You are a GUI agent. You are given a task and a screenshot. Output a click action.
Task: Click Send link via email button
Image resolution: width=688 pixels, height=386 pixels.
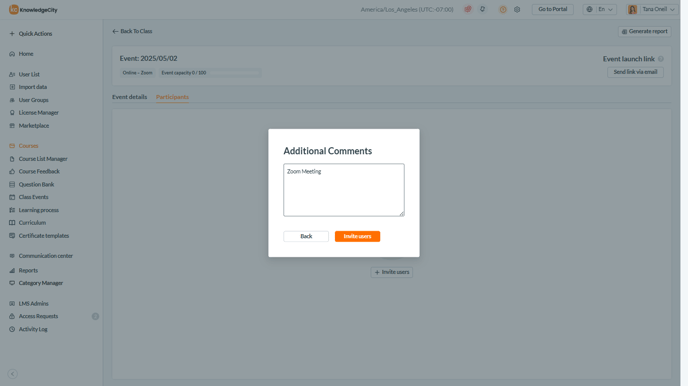(x=635, y=72)
